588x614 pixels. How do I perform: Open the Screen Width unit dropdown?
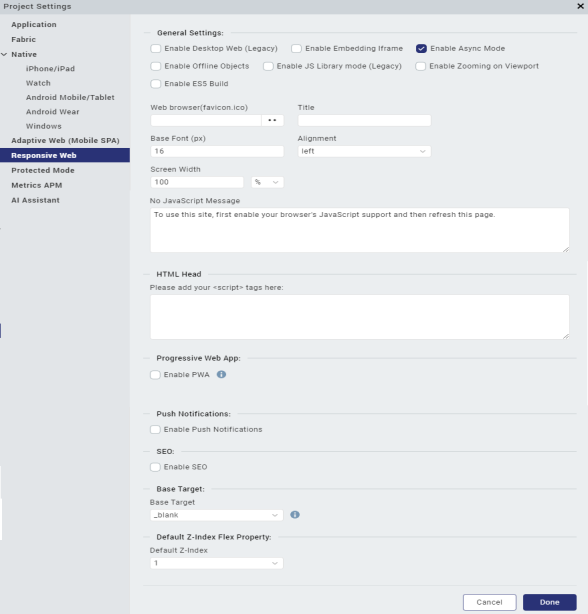[267, 182]
